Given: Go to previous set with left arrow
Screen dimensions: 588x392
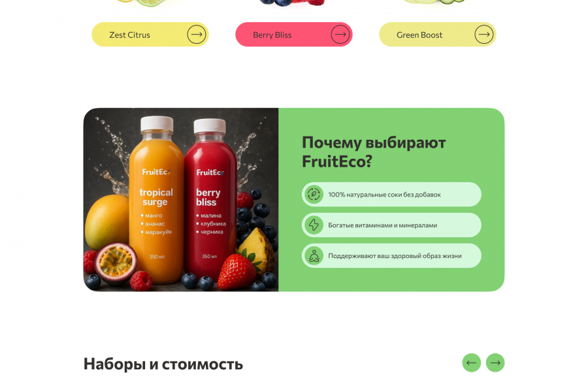Looking at the screenshot, I should point(471,363).
